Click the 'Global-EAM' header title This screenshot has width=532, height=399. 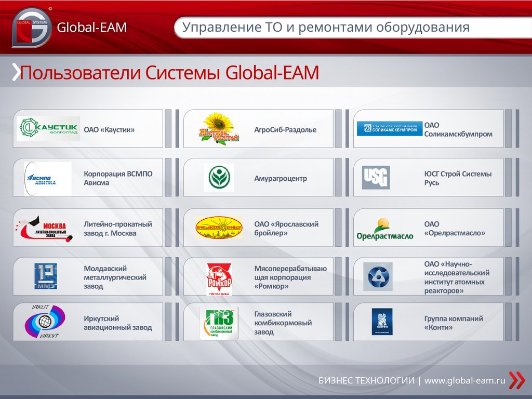tap(91, 27)
